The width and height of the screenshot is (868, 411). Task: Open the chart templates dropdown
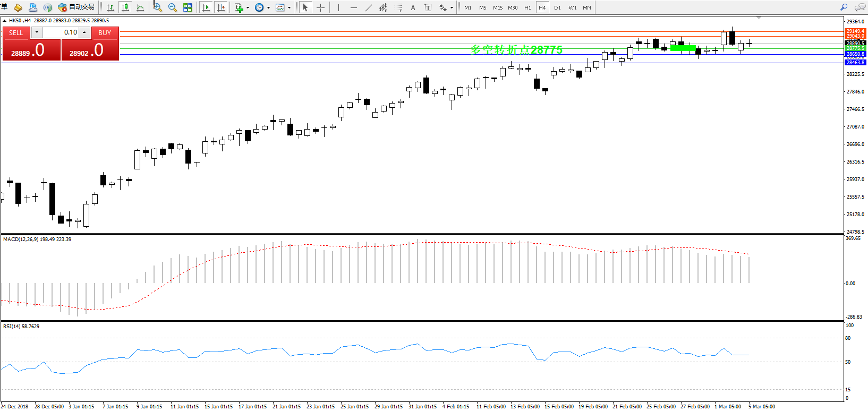click(x=289, y=8)
